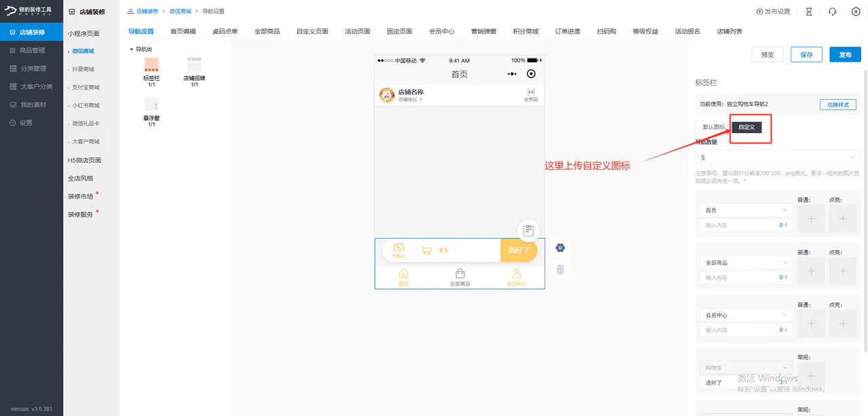Viewport: 868px width, 416px height.
Task: Click the menu collapse icon before breadcrumb
Action: (x=130, y=12)
